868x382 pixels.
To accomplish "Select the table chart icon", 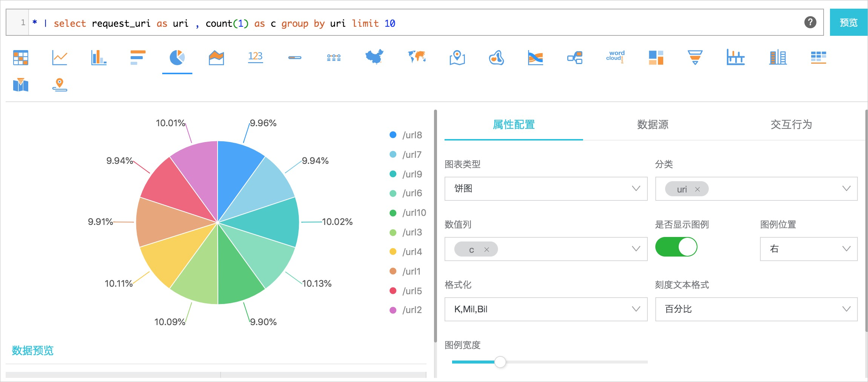I will point(21,58).
